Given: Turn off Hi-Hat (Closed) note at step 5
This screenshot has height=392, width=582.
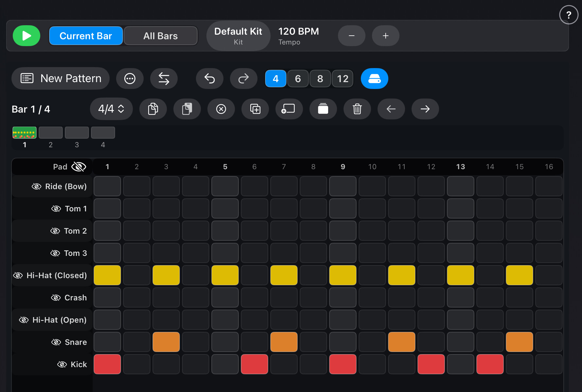Looking at the screenshot, I should click(x=225, y=275).
